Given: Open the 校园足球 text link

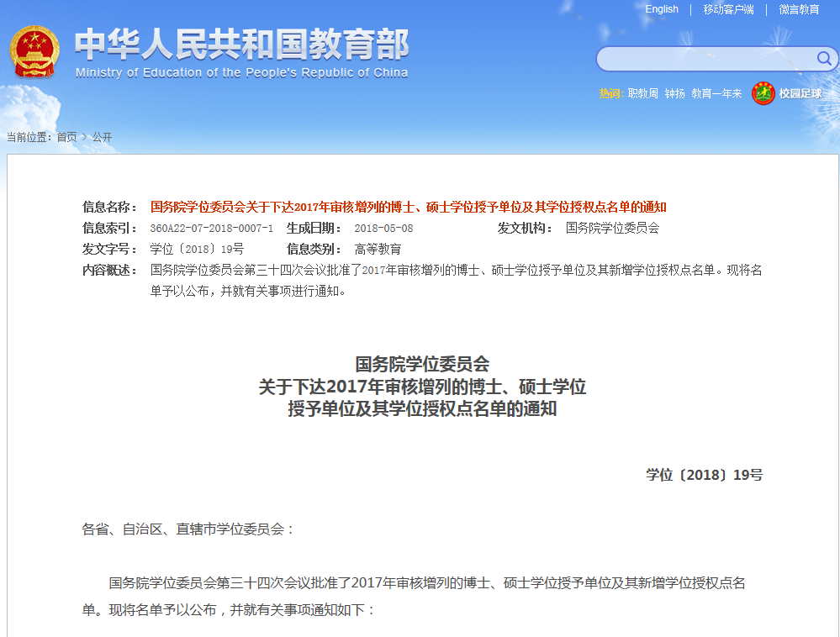Looking at the screenshot, I should (800, 94).
